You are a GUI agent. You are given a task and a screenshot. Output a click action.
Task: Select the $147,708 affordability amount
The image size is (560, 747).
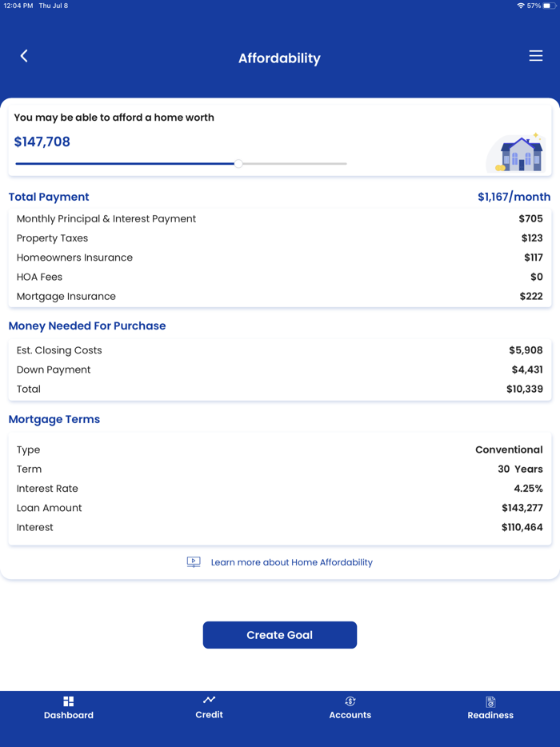[42, 141]
